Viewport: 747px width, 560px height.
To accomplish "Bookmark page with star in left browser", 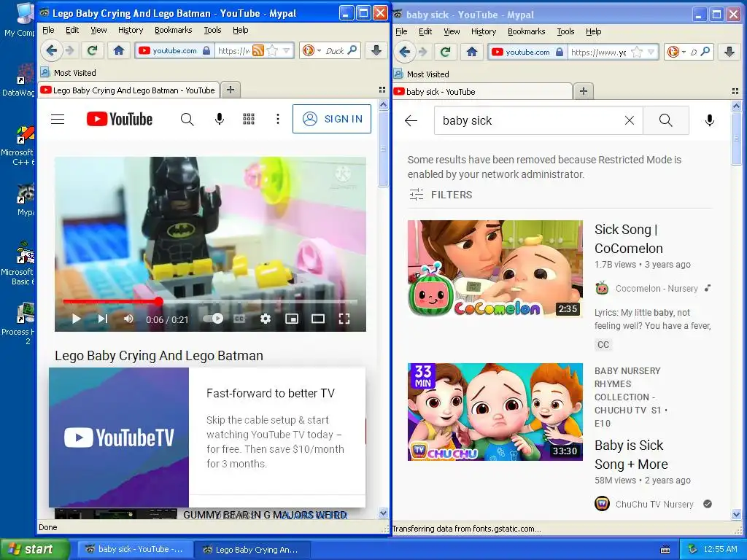I will (272, 50).
